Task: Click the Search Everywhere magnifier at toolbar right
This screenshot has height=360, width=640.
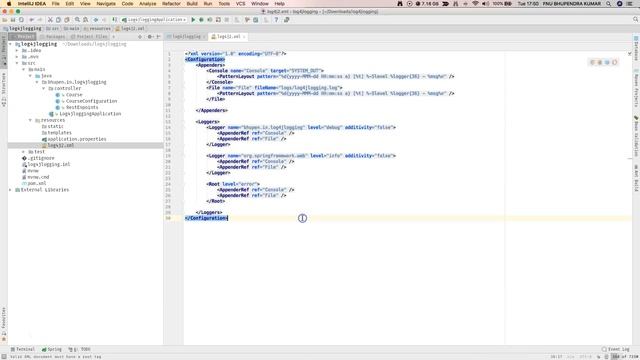Action: click(636, 20)
